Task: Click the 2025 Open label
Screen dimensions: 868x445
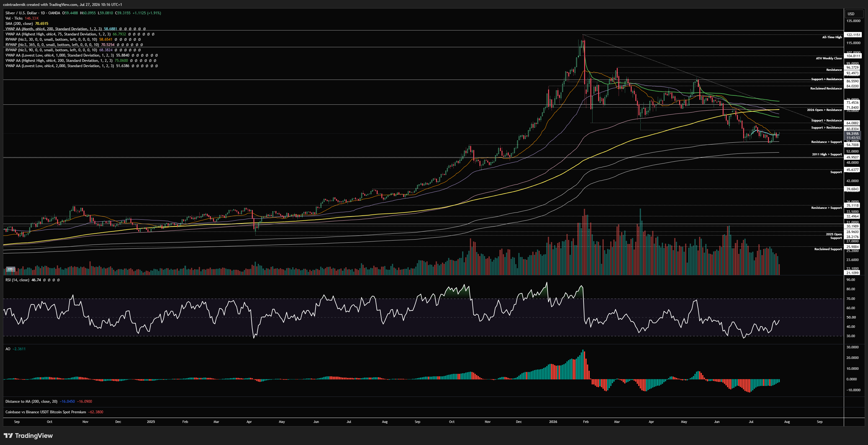Action: point(834,234)
